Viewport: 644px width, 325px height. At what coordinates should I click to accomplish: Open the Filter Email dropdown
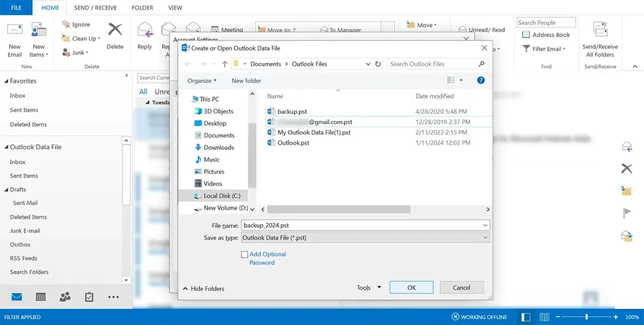point(544,49)
